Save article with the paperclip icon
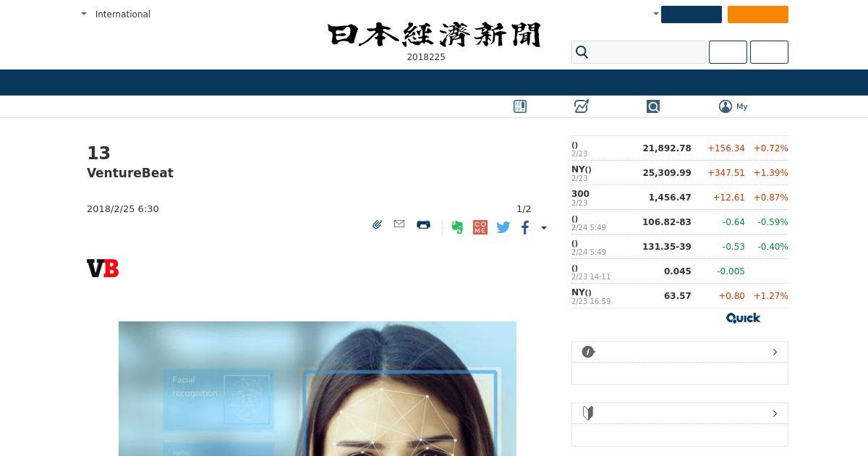The width and height of the screenshot is (868, 456). click(377, 225)
